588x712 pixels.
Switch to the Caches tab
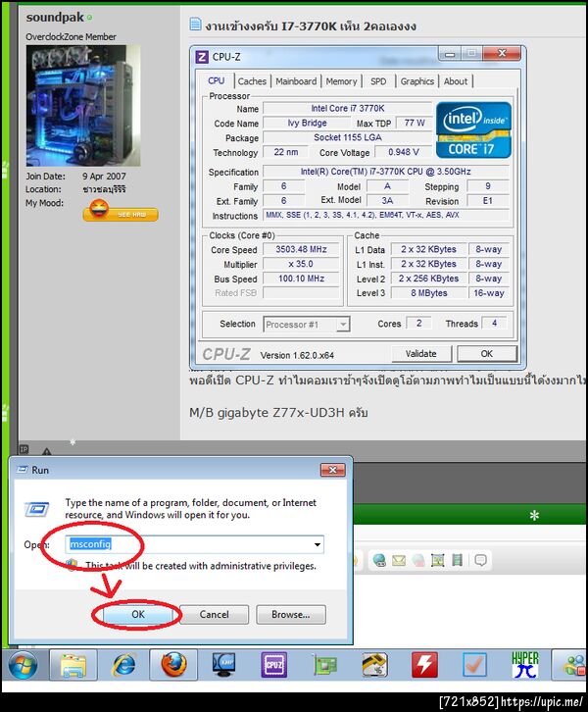(x=252, y=81)
